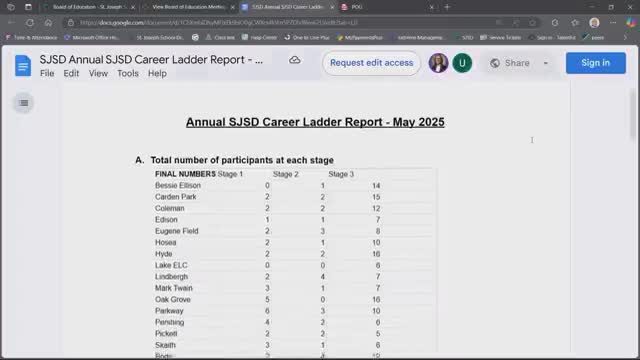Open the Help menu

click(157, 73)
